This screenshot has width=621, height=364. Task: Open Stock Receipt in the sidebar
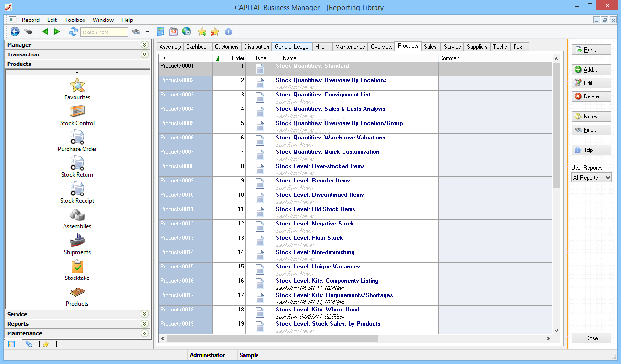click(x=77, y=193)
